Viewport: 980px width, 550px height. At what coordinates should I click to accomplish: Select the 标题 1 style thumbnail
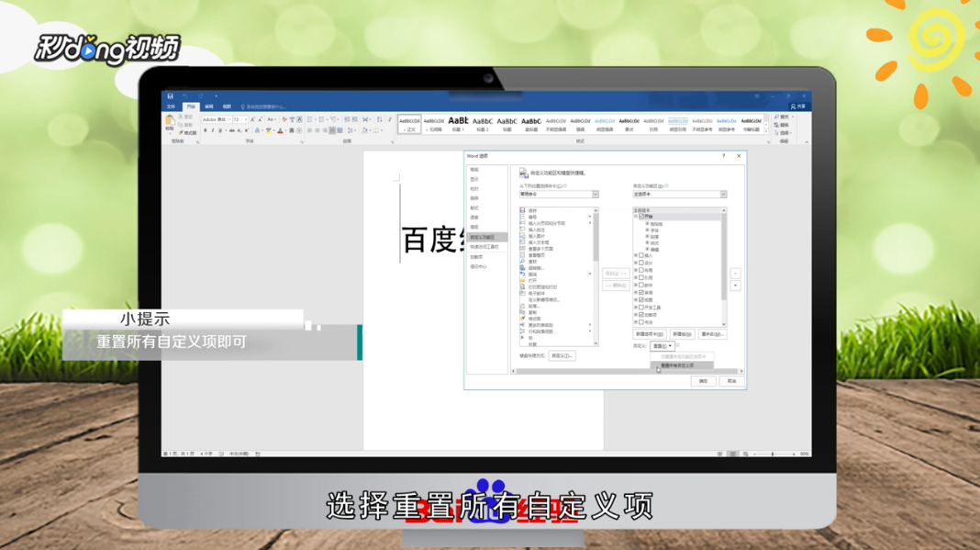point(458,123)
